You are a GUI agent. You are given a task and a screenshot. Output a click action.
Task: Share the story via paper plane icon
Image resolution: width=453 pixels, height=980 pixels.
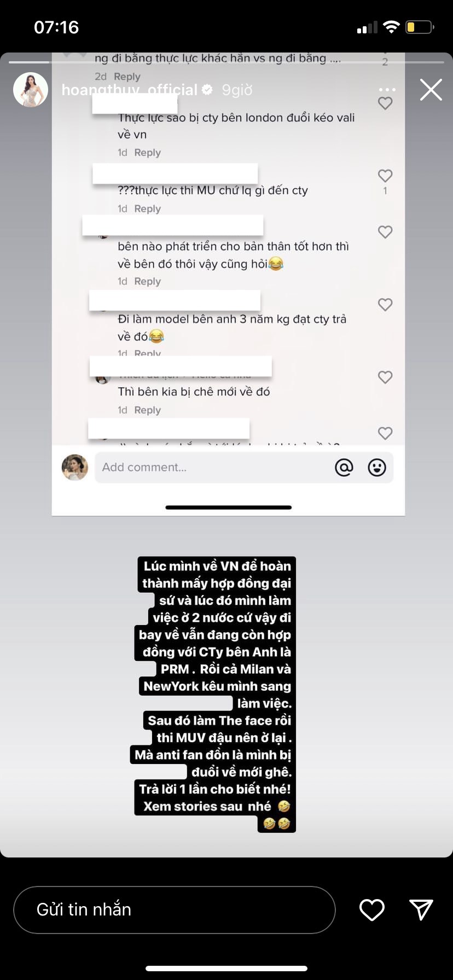click(x=421, y=909)
